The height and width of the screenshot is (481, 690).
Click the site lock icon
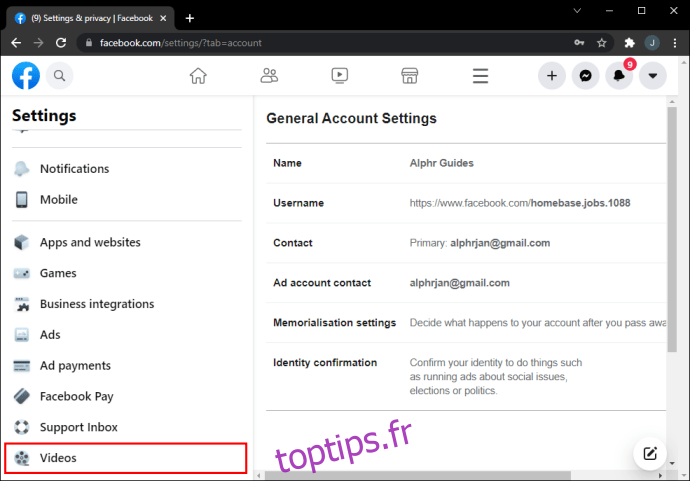(89, 43)
